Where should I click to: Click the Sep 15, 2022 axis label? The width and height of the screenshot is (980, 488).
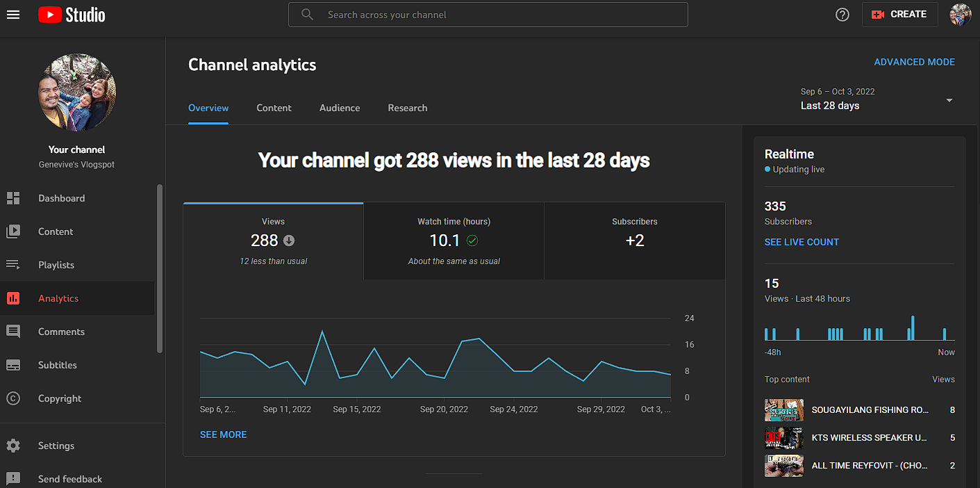pos(357,409)
